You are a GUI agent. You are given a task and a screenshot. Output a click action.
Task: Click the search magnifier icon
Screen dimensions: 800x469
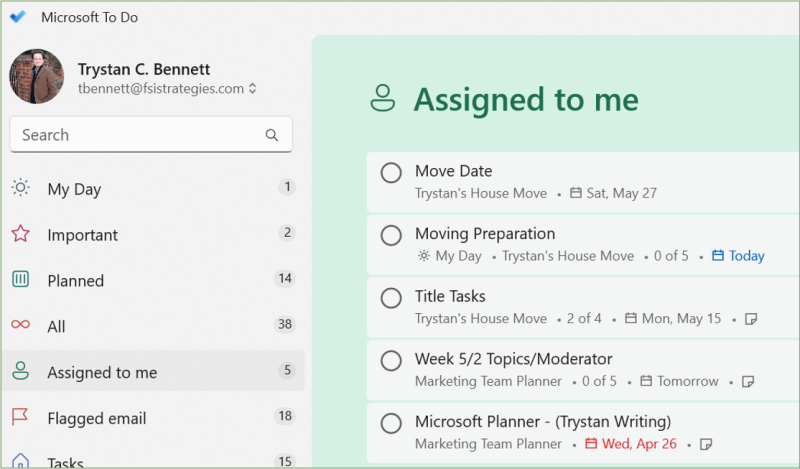(x=271, y=135)
